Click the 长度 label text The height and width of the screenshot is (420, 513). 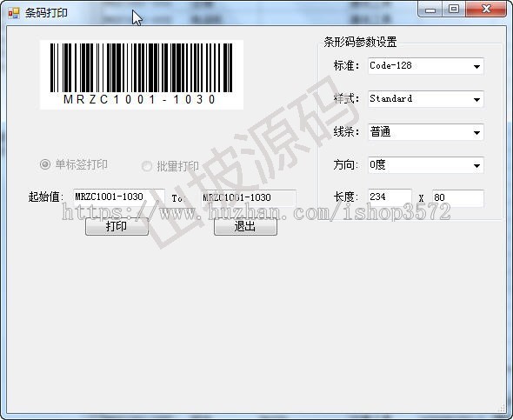pos(346,197)
